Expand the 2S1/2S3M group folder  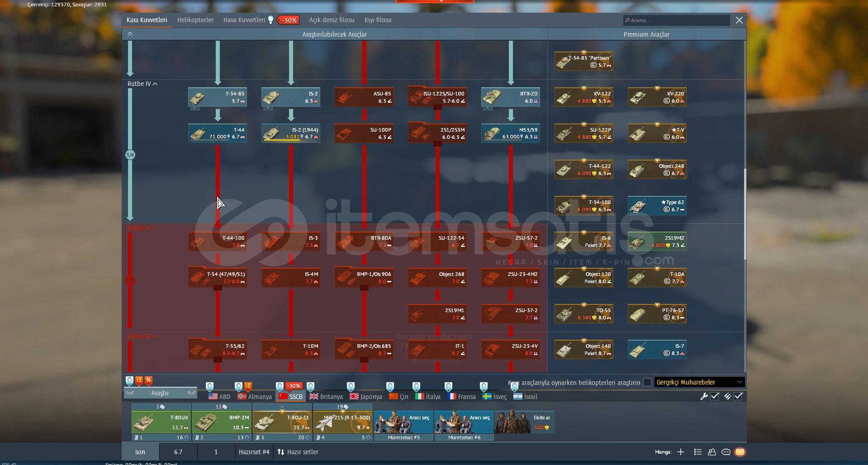(x=437, y=133)
